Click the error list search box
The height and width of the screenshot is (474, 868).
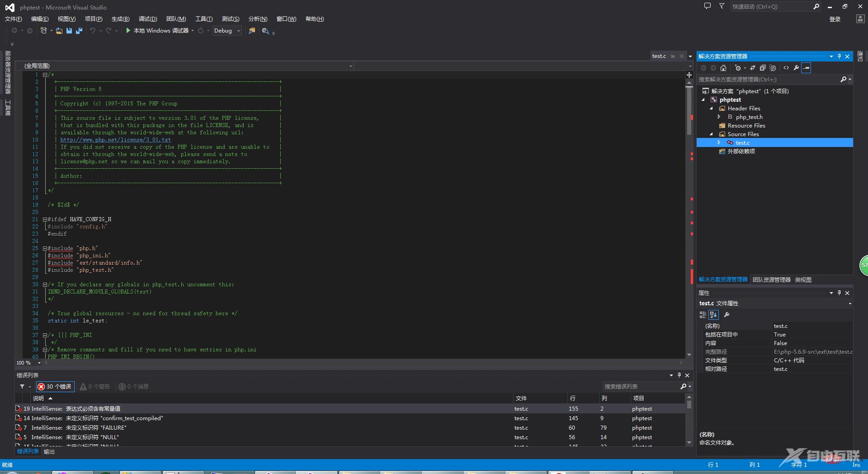coord(641,387)
